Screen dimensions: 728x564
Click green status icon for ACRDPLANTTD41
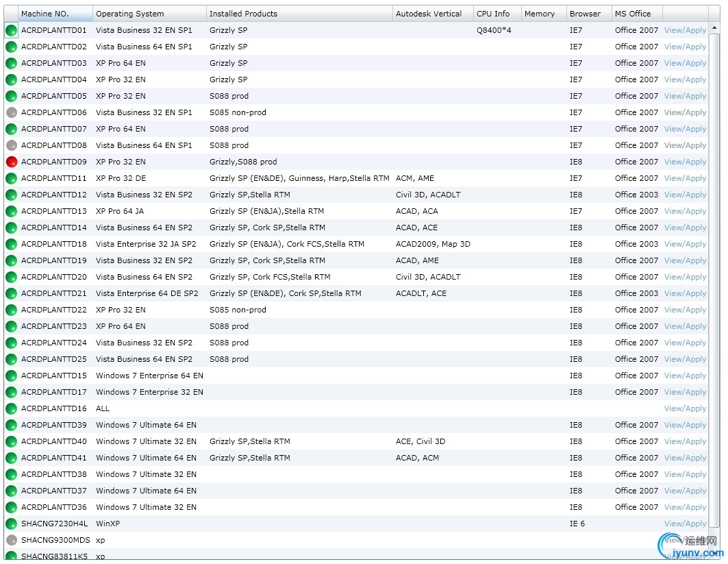11,458
